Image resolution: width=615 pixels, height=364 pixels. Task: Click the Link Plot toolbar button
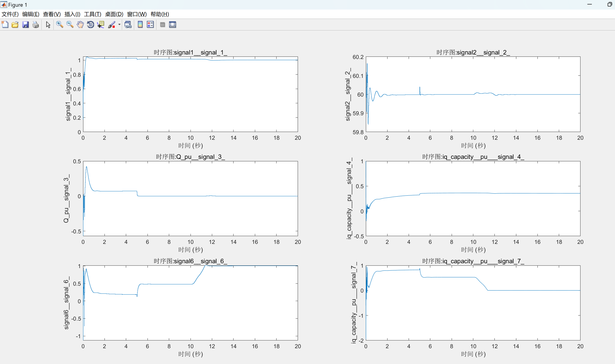pyautogui.click(x=128, y=24)
